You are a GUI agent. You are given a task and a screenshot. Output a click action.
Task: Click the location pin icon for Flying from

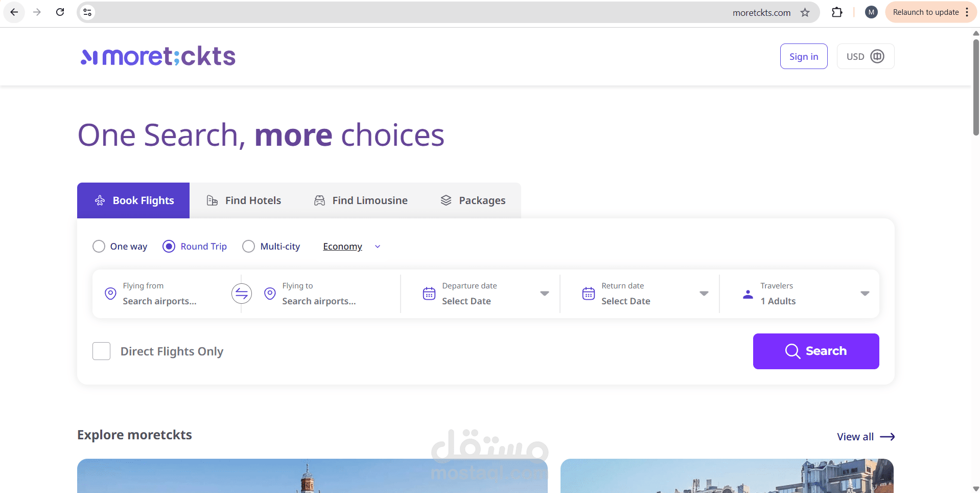click(110, 294)
